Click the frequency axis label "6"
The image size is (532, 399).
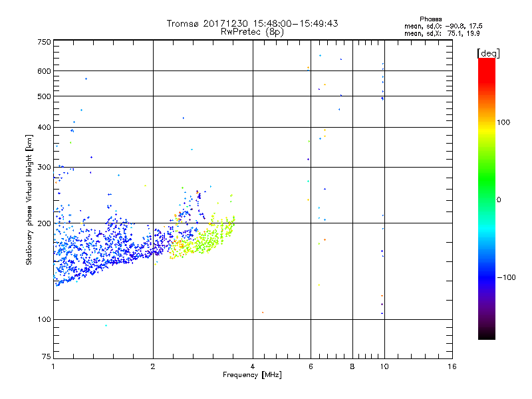(311, 366)
